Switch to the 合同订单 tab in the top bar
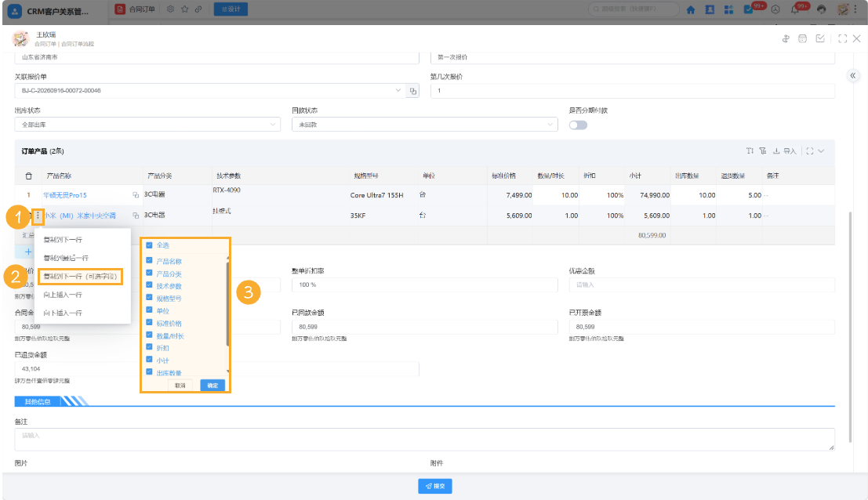This screenshot has width=868, height=500. tap(136, 9)
